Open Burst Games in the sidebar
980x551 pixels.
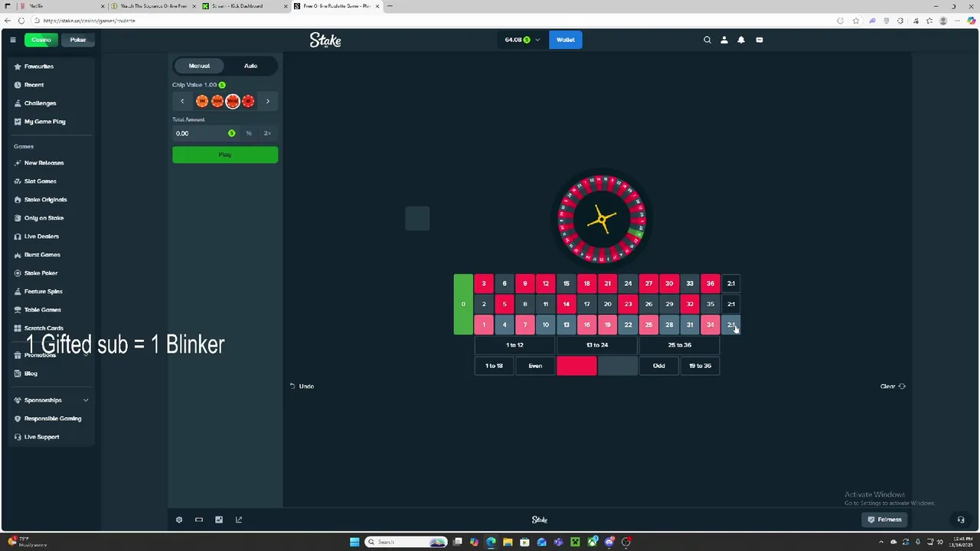pos(42,255)
